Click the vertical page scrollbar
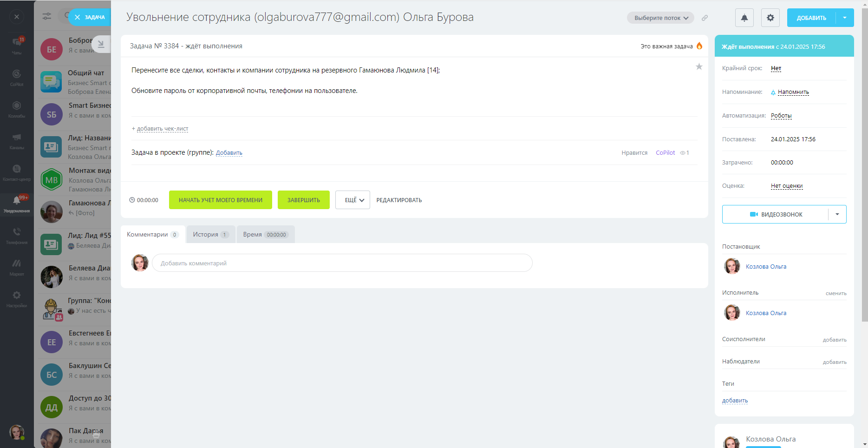868x448 pixels. coord(864,163)
